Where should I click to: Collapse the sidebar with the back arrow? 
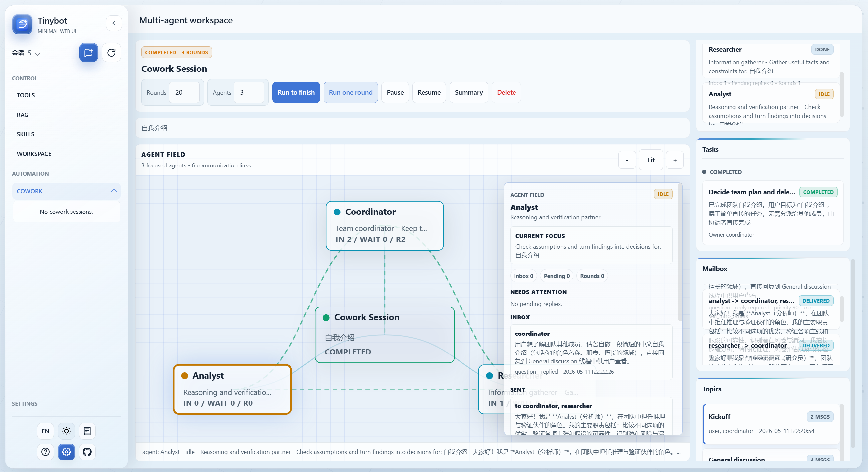(114, 23)
